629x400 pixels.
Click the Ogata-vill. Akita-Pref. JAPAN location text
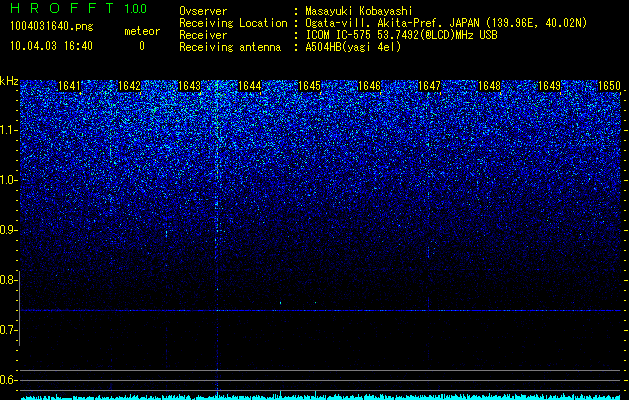point(446,23)
